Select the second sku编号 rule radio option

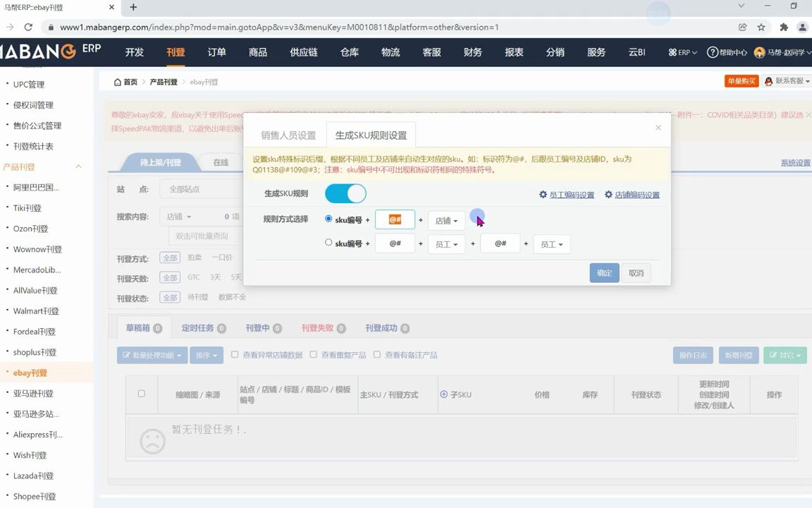[x=327, y=243]
